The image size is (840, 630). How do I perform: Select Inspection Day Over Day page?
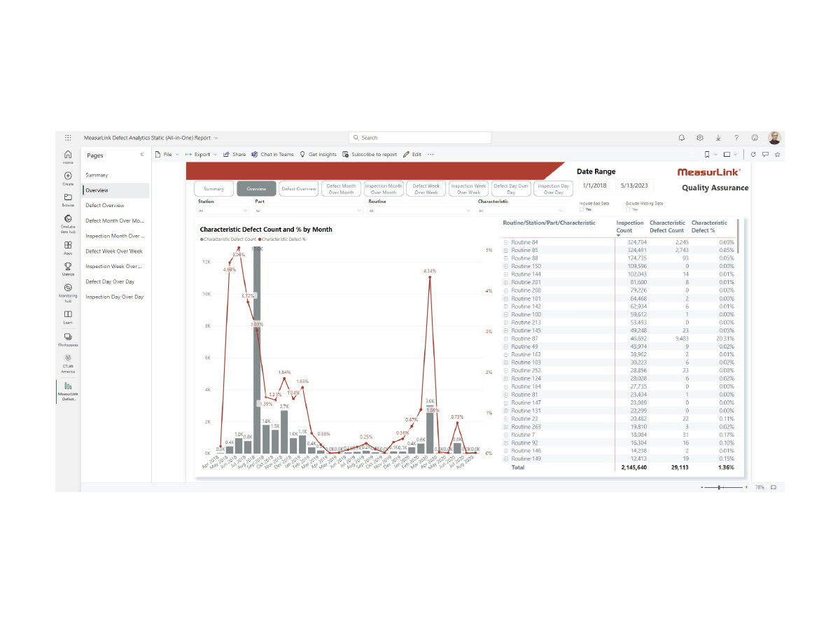(115, 297)
